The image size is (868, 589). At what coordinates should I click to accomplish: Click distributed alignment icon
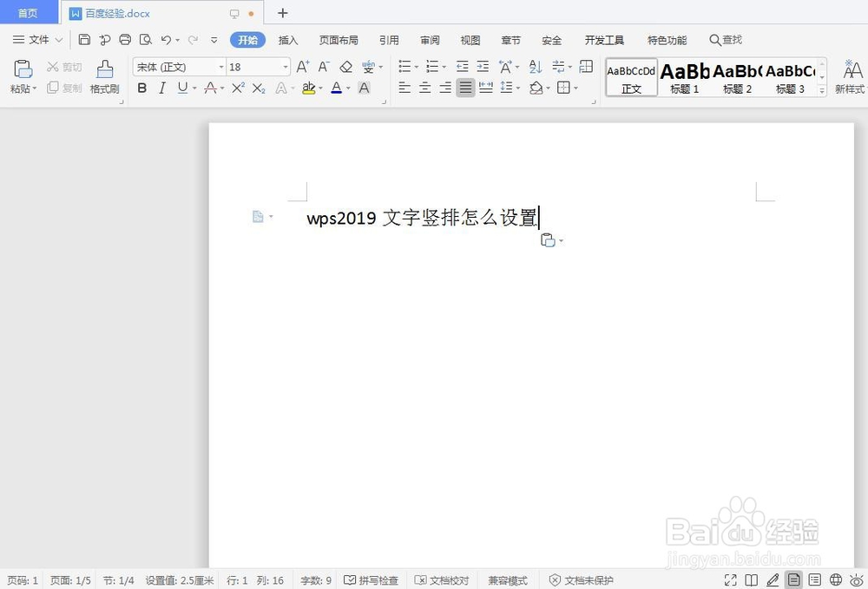point(486,88)
